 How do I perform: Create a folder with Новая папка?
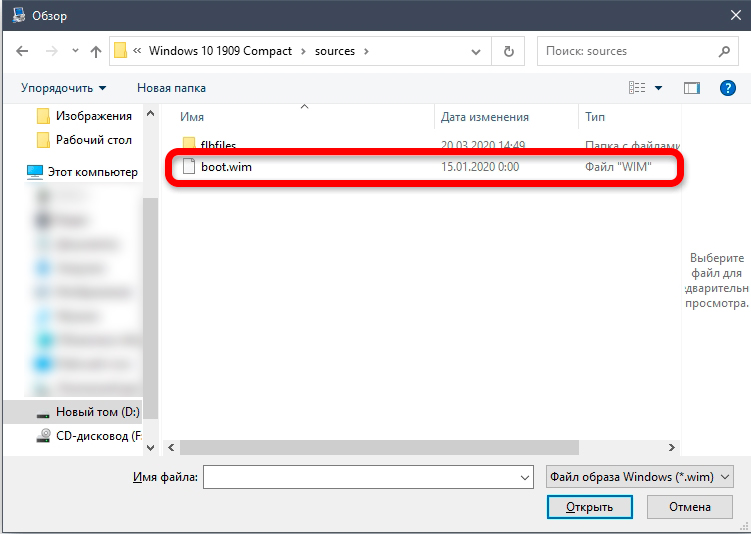pos(171,88)
